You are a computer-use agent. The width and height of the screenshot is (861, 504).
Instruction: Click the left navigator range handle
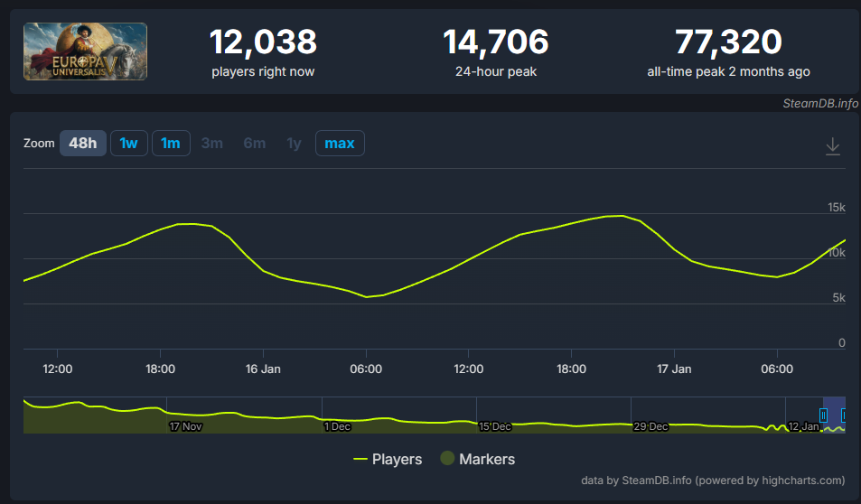pos(823,415)
